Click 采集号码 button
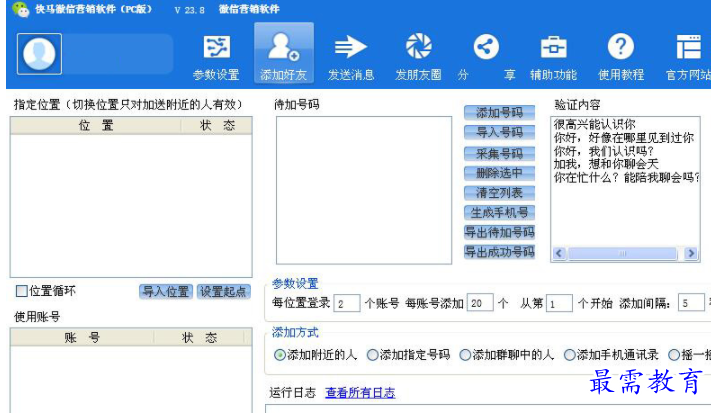 point(499,153)
